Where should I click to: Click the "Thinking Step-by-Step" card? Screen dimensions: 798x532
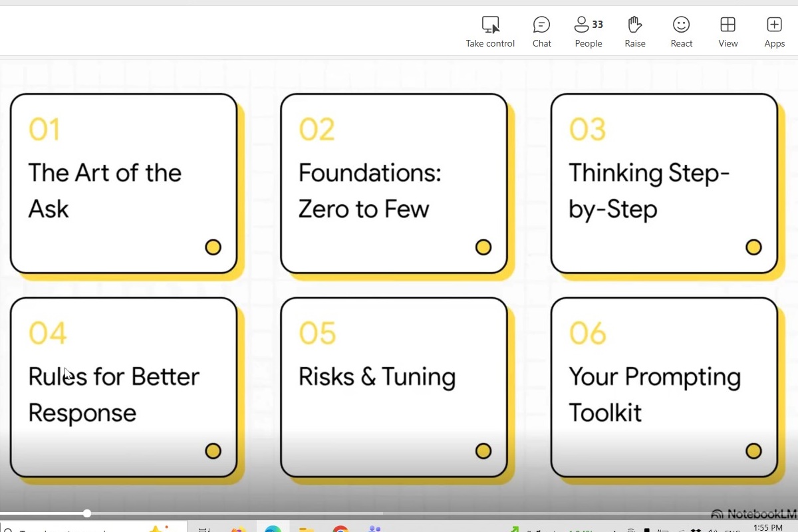(664, 184)
